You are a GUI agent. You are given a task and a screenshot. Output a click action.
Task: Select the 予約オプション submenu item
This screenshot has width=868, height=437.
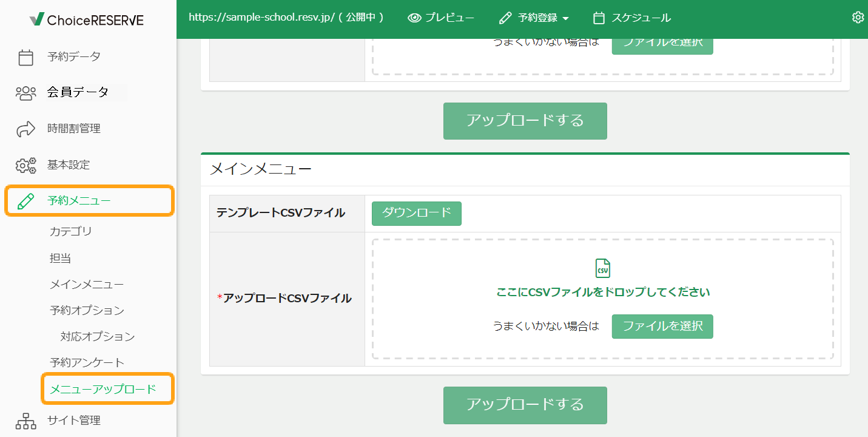[x=87, y=311]
